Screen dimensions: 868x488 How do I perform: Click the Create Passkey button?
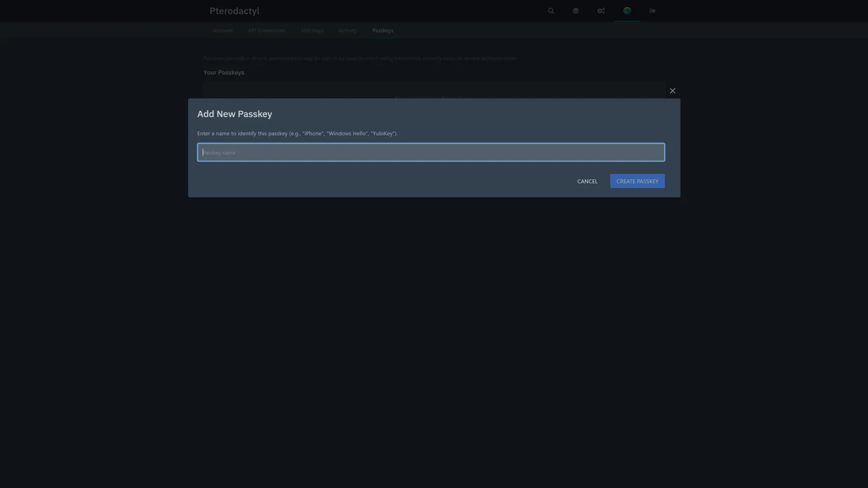[x=637, y=181]
